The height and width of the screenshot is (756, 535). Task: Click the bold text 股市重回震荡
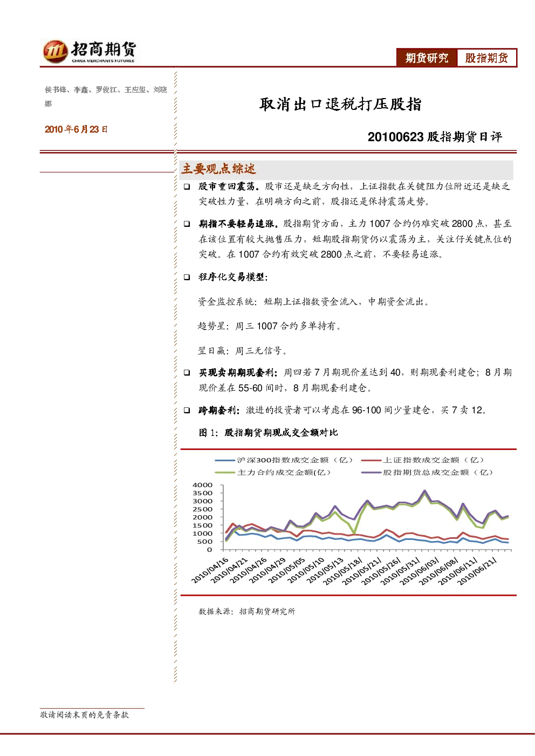coord(229,186)
